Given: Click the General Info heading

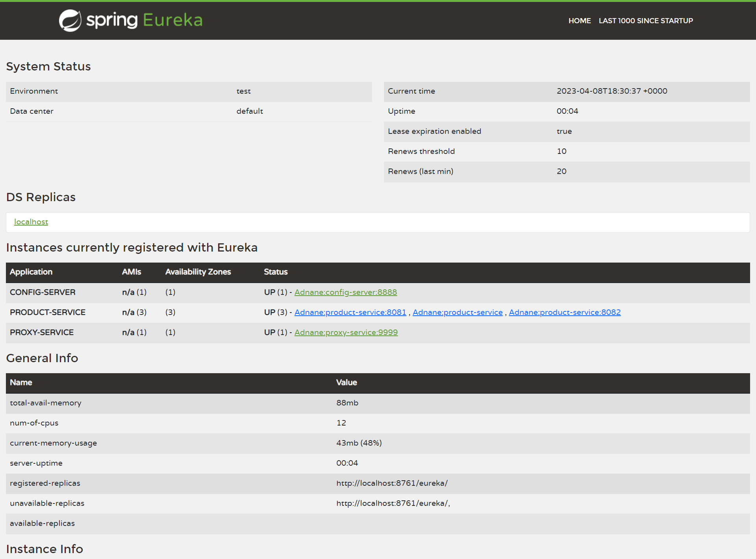Looking at the screenshot, I should [42, 358].
